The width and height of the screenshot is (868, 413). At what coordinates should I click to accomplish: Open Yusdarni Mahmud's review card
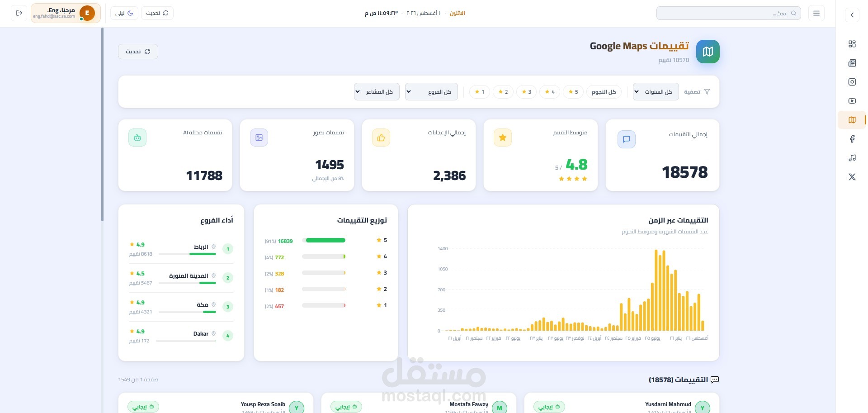(622, 403)
